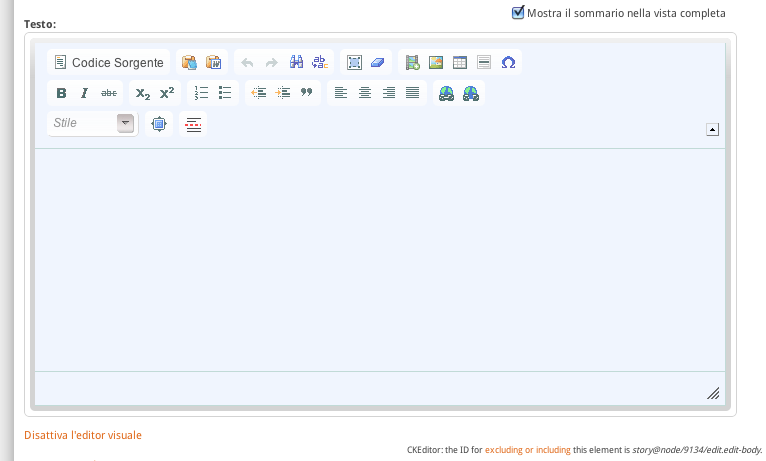766x461 pixels.
Task: Center the text
Action: point(364,93)
